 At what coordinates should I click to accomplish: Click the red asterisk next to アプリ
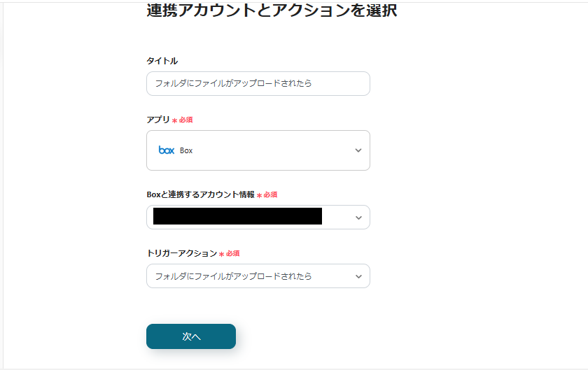coord(174,120)
